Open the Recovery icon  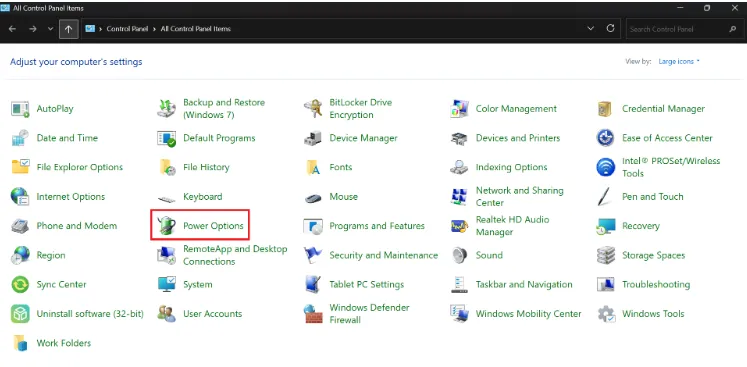pos(606,226)
